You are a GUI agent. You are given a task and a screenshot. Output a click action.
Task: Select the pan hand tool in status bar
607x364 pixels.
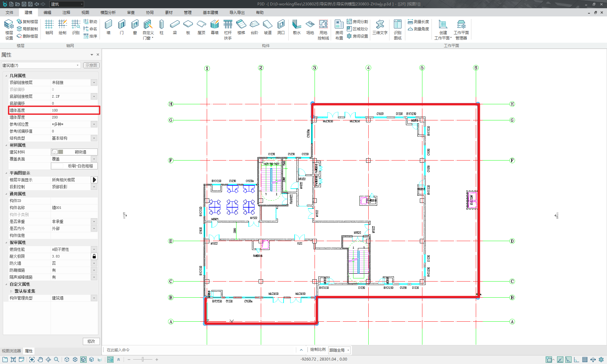[x=40, y=360]
